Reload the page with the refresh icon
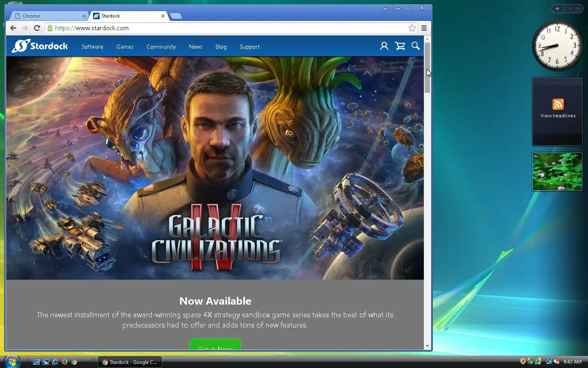This screenshot has height=368, width=588. tap(37, 28)
